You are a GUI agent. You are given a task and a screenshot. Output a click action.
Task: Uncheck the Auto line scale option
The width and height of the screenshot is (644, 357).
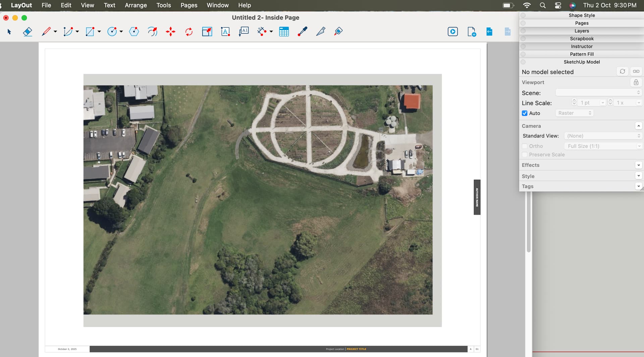pos(525,113)
